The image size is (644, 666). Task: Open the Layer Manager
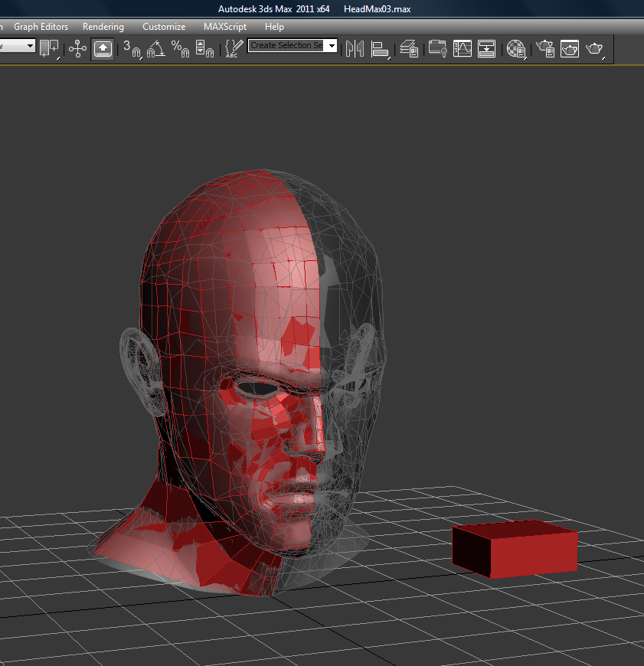(x=410, y=48)
